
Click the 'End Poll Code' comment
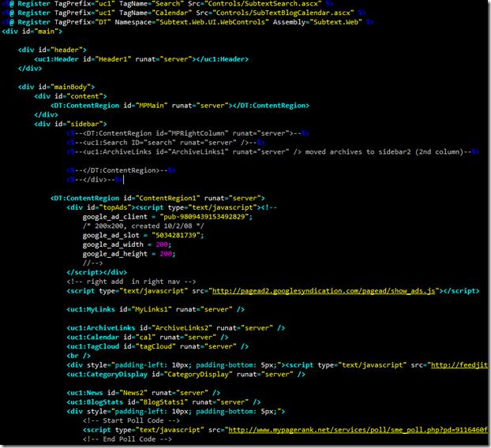(x=127, y=439)
